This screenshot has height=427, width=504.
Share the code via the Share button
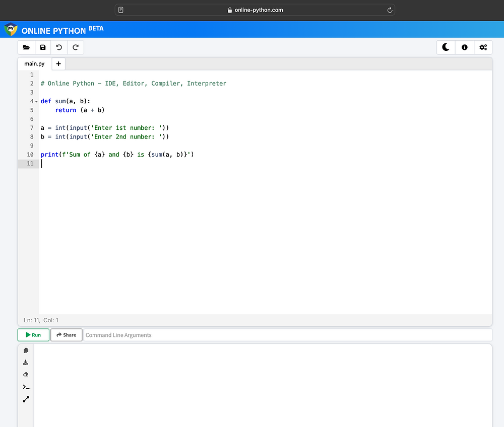66,335
